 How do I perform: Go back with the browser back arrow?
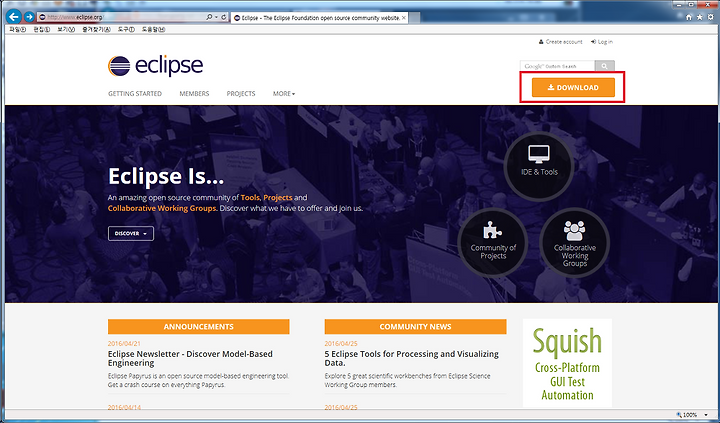(x=13, y=17)
